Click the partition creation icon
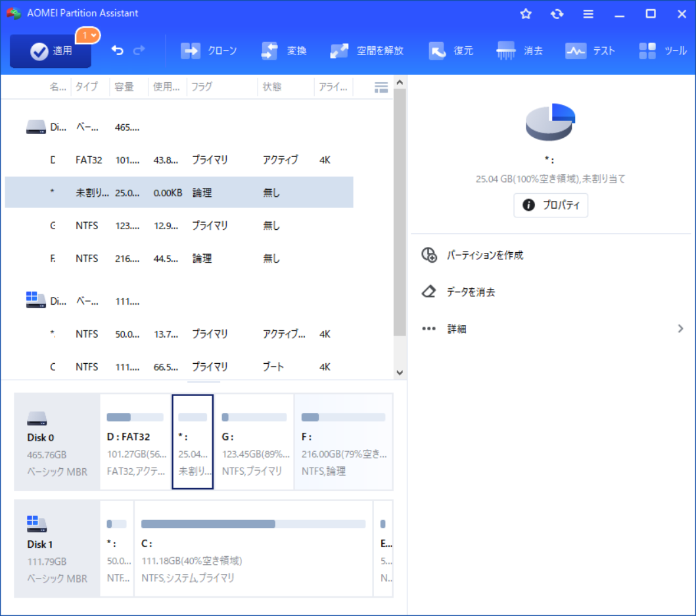 (x=429, y=255)
